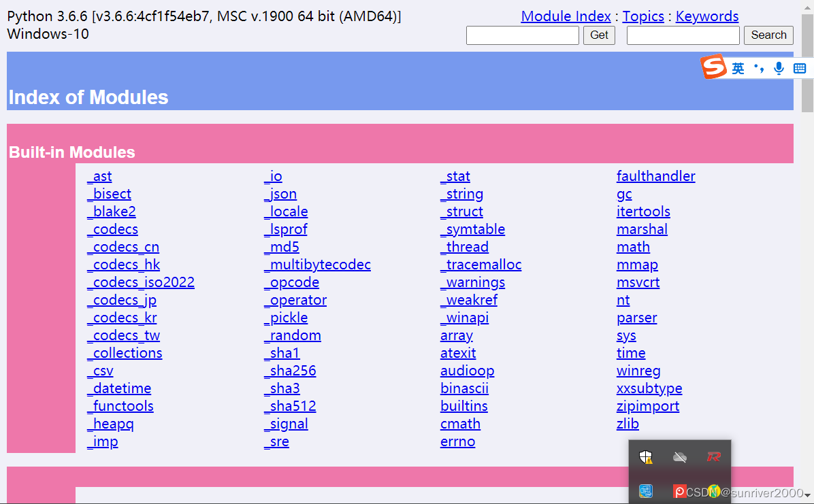Open the _sre module link
This screenshot has height=504, width=814.
tap(276, 441)
